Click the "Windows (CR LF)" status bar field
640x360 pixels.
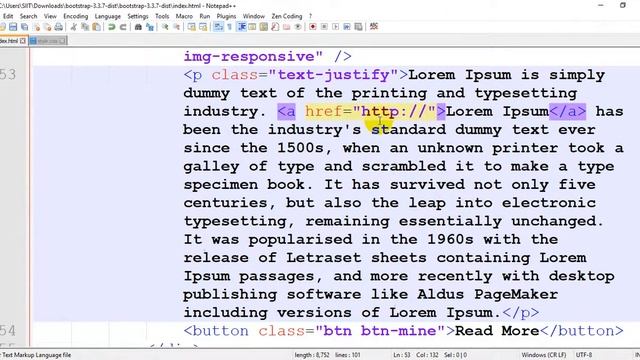coord(544,355)
